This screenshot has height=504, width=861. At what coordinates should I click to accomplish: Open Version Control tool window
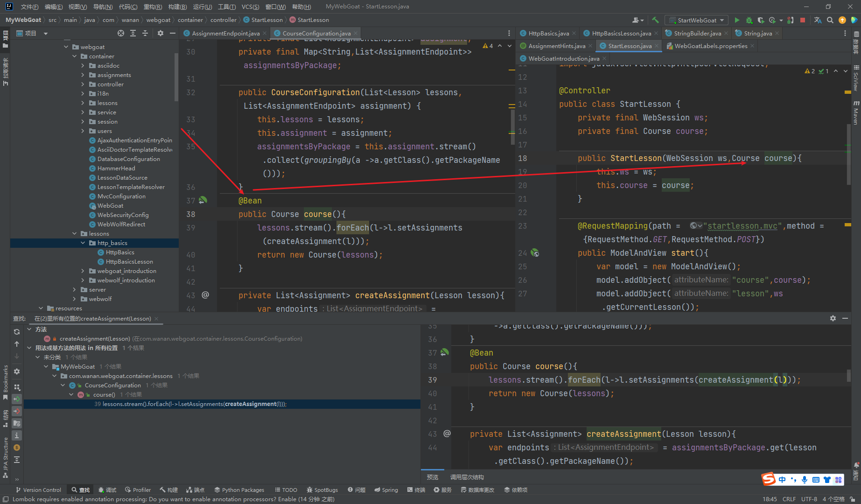(38, 490)
